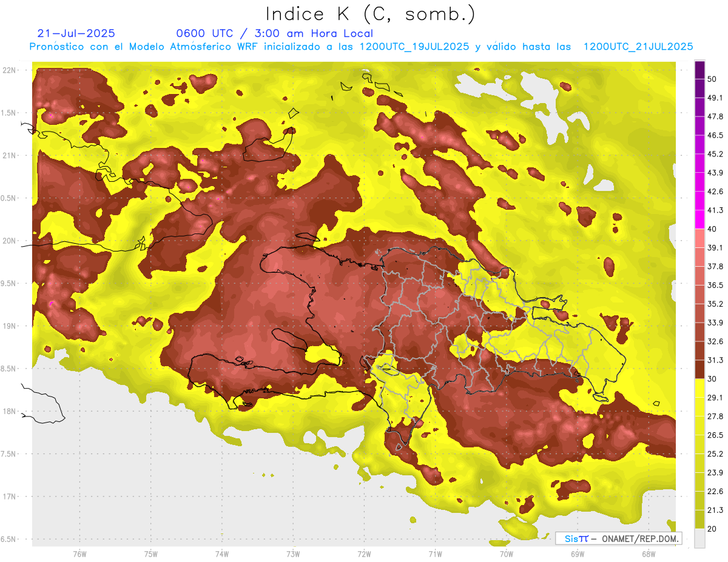
Task: Click the legend value 42.6
Action: (716, 192)
